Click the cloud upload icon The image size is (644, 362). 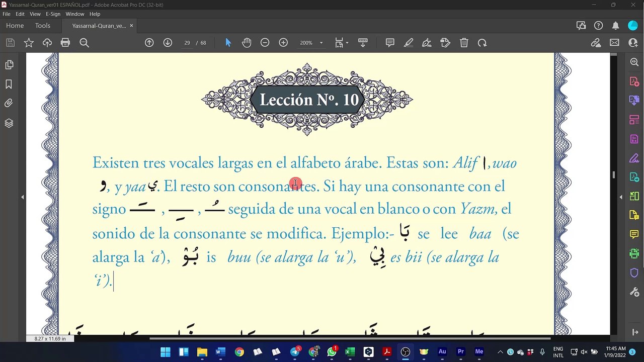coord(47,43)
